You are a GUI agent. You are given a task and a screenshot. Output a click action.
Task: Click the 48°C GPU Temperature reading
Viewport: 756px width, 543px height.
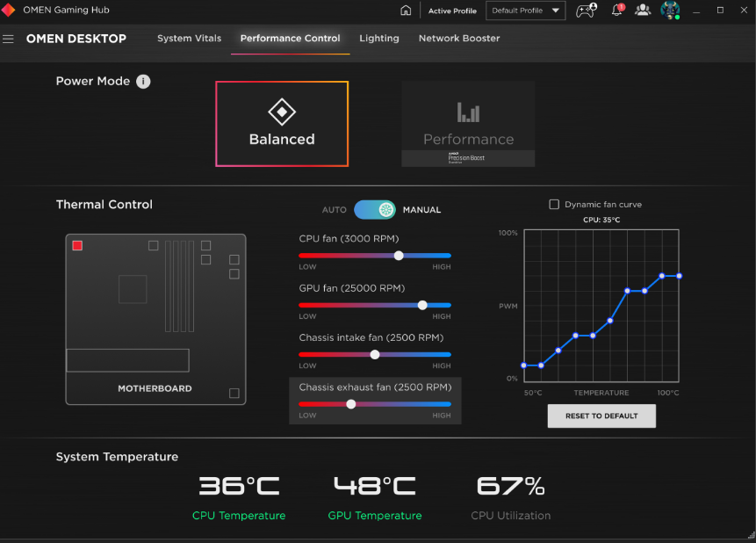(375, 486)
